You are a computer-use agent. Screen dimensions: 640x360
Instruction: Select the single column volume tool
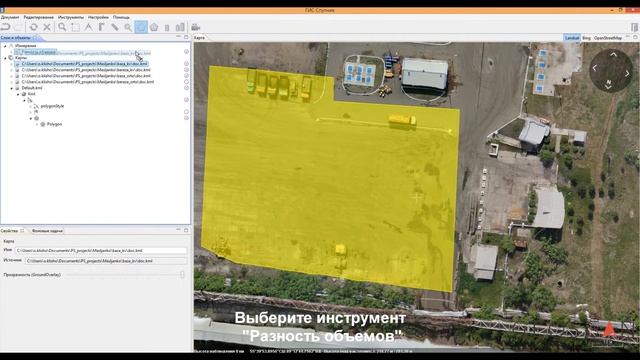(167, 28)
